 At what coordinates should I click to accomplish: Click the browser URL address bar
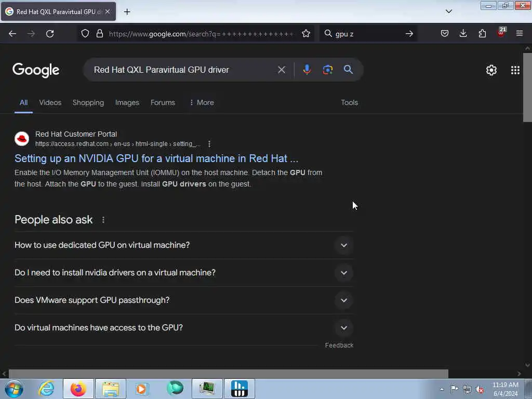[201, 34]
